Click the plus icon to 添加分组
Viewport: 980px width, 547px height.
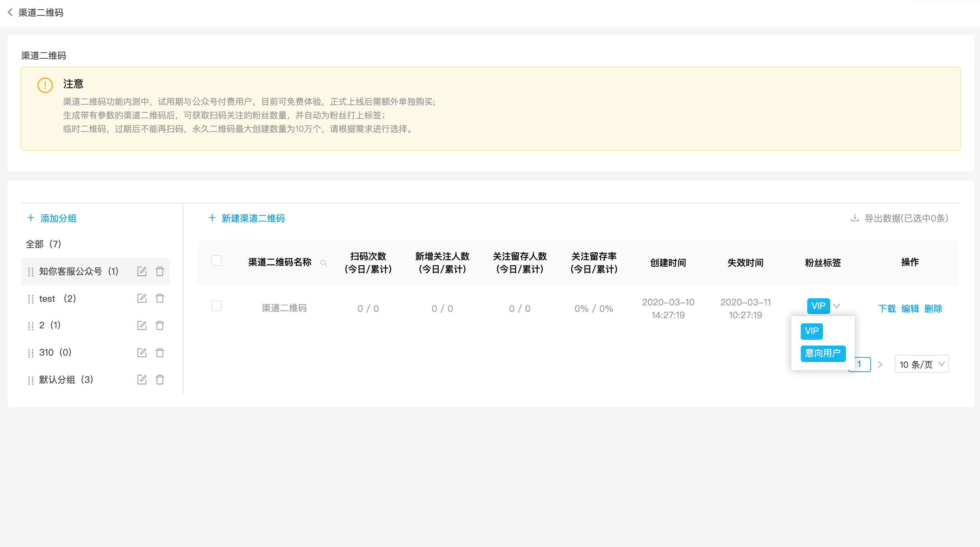(x=31, y=218)
